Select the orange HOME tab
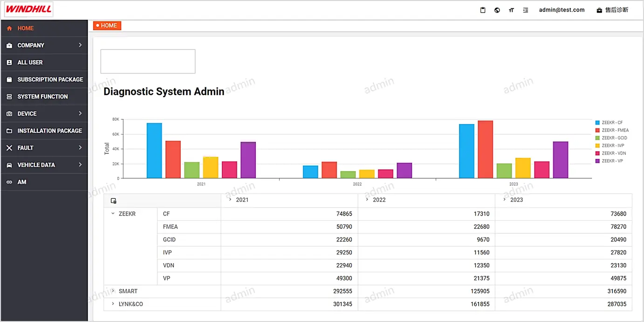This screenshot has width=644, height=322. click(x=107, y=26)
